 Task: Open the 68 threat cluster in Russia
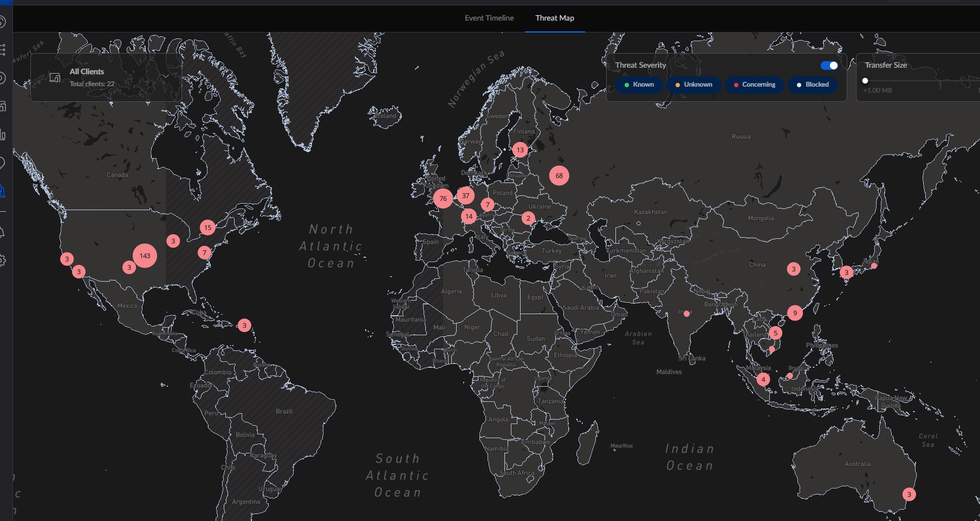tap(559, 175)
